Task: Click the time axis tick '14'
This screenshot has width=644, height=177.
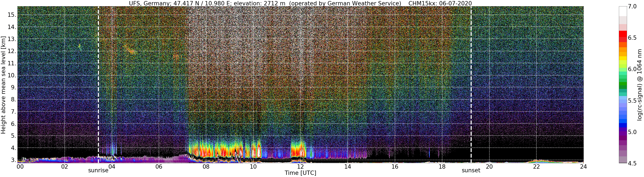Action: point(347,166)
